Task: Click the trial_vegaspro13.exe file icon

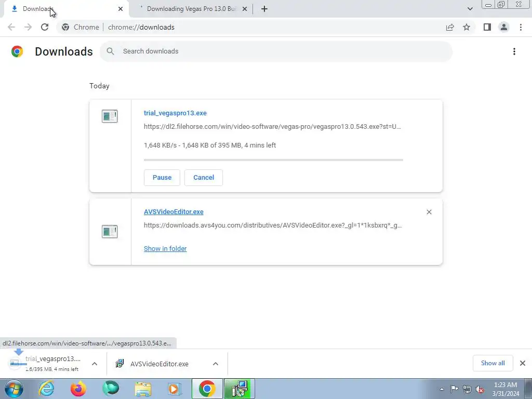Action: (110, 116)
